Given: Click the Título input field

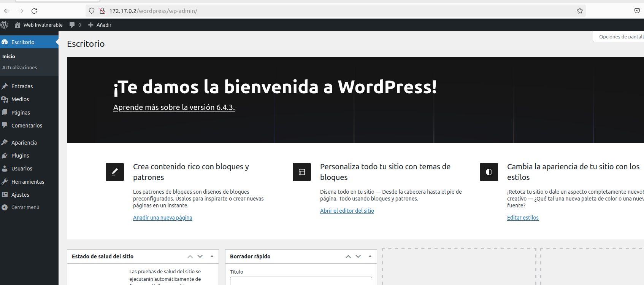Looking at the screenshot, I should tap(301, 281).
